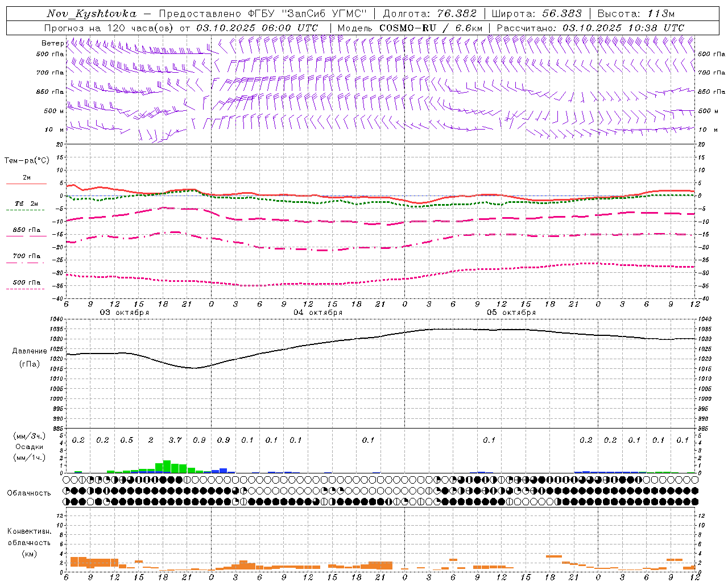The height and width of the screenshot is (582, 728).
Task: Click the 'Тем-ра(°C)' panel label
Action: pyautogui.click(x=27, y=161)
